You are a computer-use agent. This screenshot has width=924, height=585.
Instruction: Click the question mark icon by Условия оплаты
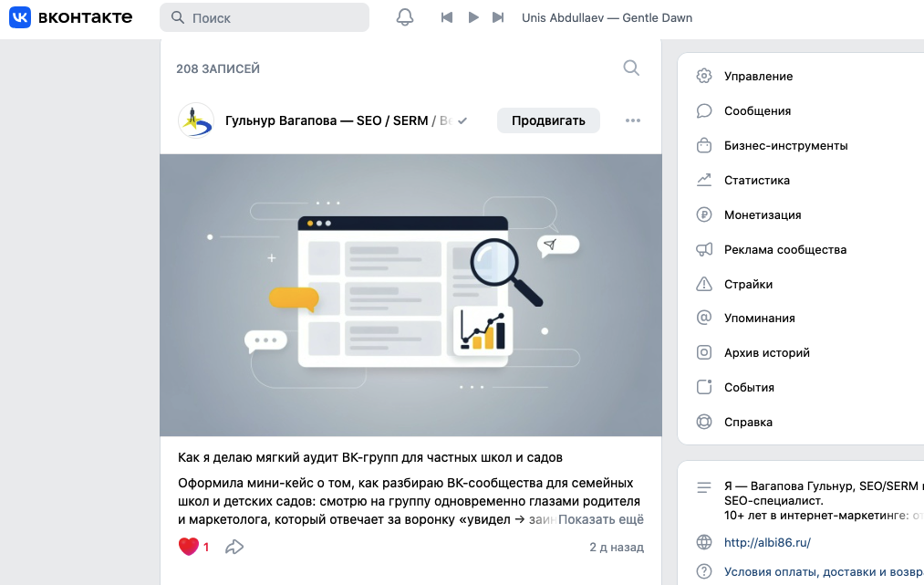[x=704, y=571]
